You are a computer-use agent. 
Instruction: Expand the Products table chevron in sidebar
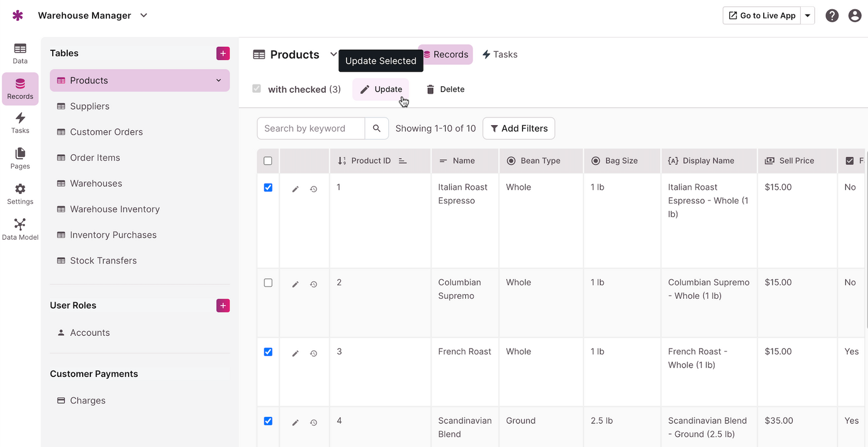point(219,80)
